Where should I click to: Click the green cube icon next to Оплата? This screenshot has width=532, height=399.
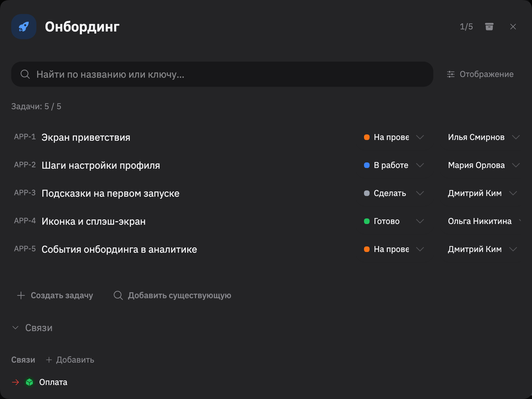click(x=29, y=382)
